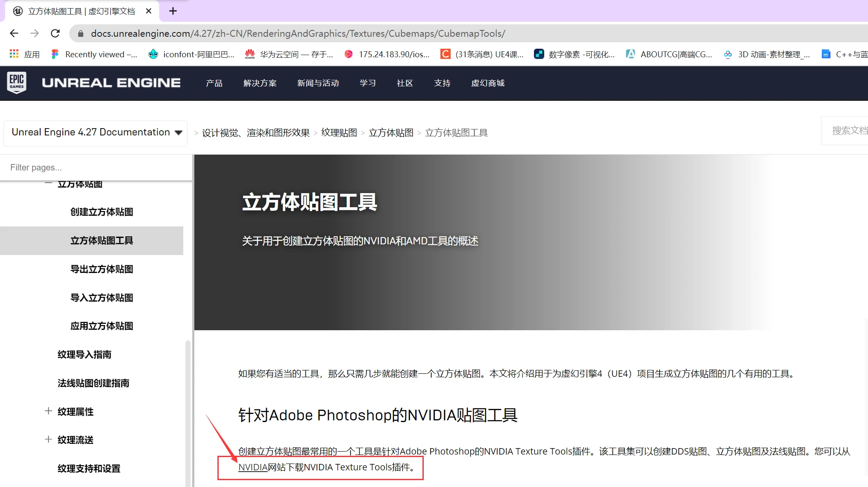This screenshot has height=487, width=868.
Task: Open the 3D 动画-素材整理 bookmark
Action: (767, 54)
